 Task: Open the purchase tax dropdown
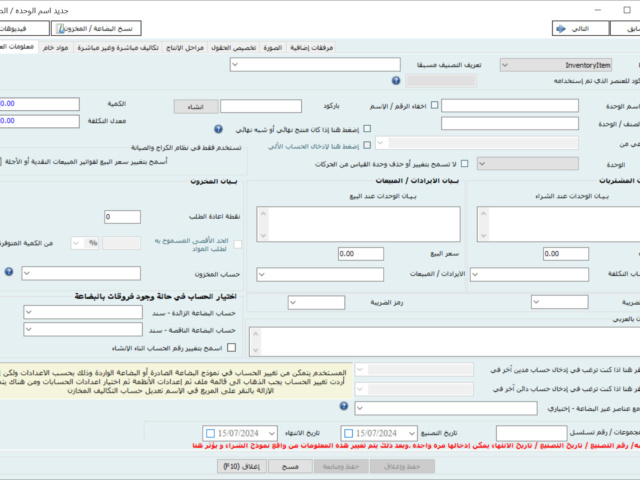[560, 302]
